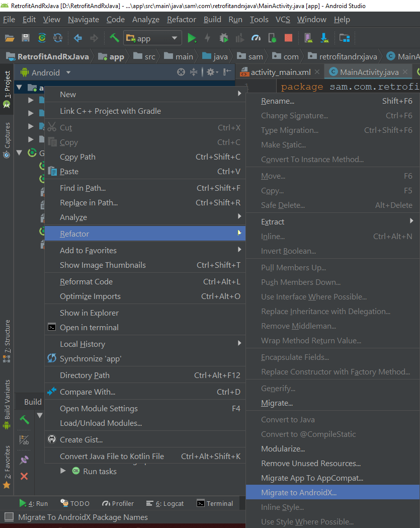Click the toggle view icon in Build panel
The width and height of the screenshot is (420, 528).
coord(24,440)
